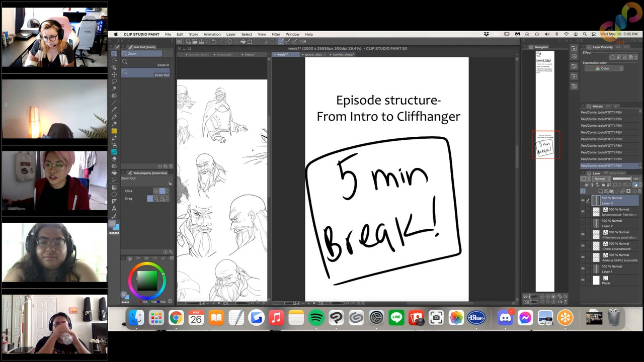The height and width of the screenshot is (362, 644).
Task: Click zoom out minus icon in Navigator
Action: (542, 297)
